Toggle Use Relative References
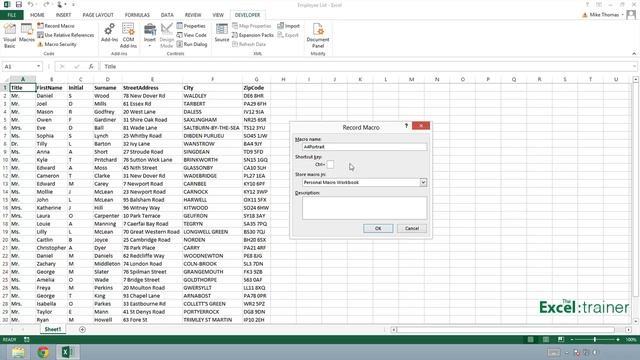The width and height of the screenshot is (640, 360). click(x=65, y=35)
